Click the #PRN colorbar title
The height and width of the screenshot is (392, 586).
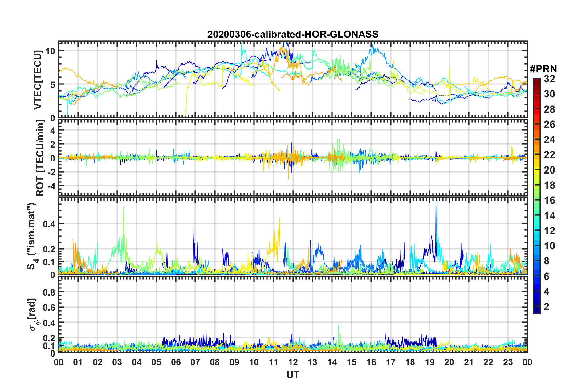543,69
